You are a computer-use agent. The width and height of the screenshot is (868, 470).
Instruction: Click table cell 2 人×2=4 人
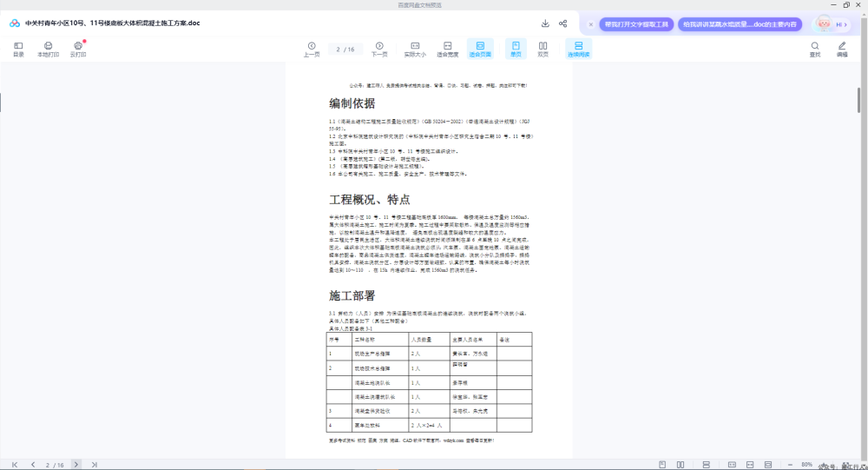(427, 426)
